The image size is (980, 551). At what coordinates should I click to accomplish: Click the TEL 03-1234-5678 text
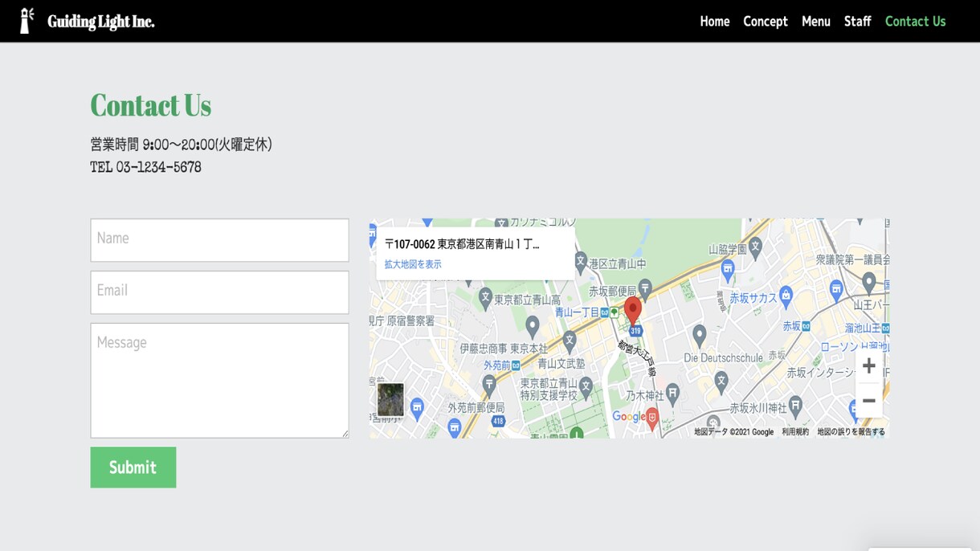tap(145, 167)
